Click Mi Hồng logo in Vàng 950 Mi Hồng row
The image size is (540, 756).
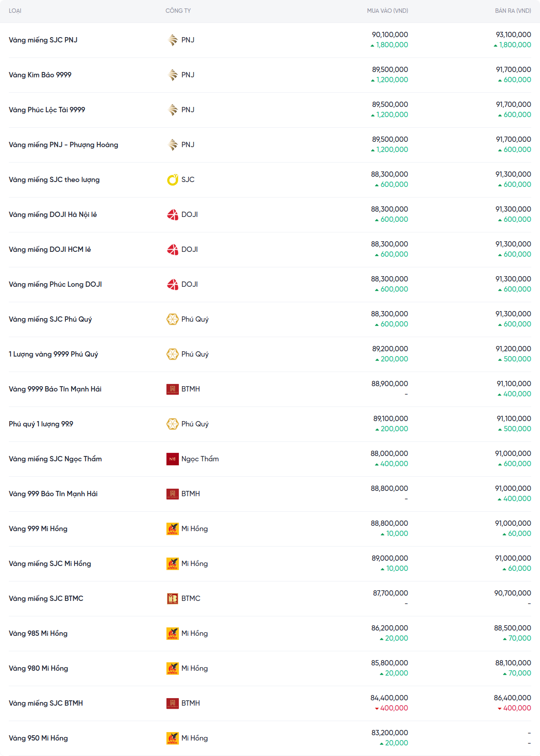click(173, 738)
